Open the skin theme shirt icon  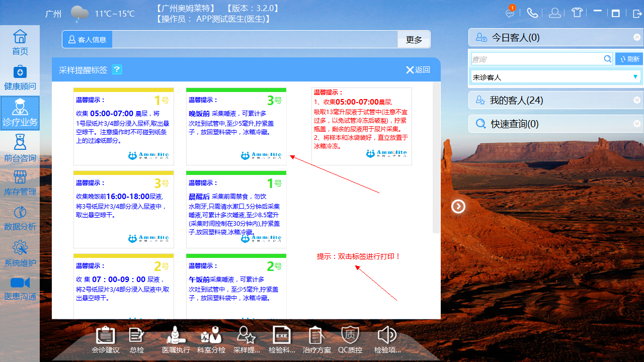point(577,13)
